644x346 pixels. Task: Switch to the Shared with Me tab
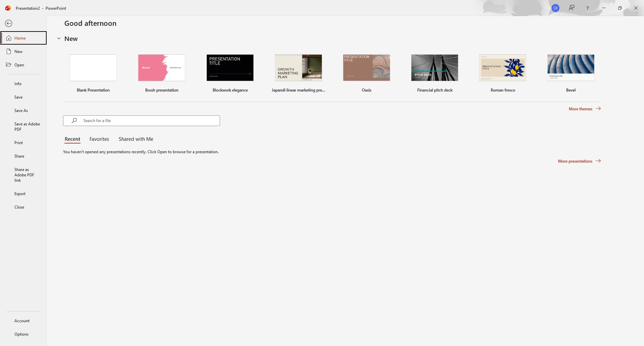click(136, 139)
